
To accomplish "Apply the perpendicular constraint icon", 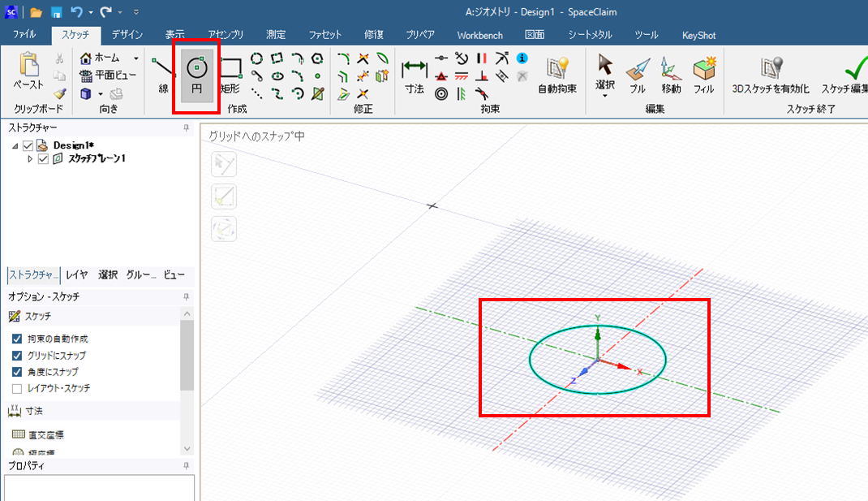I will click(482, 76).
